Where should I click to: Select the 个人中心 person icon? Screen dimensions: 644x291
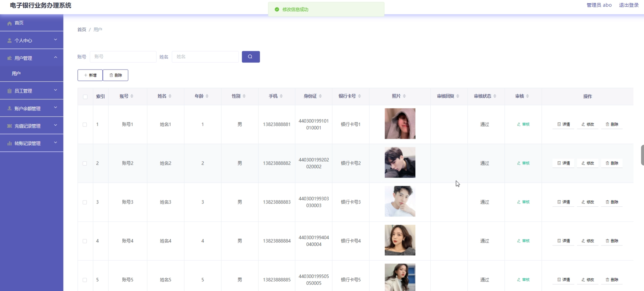click(9, 40)
